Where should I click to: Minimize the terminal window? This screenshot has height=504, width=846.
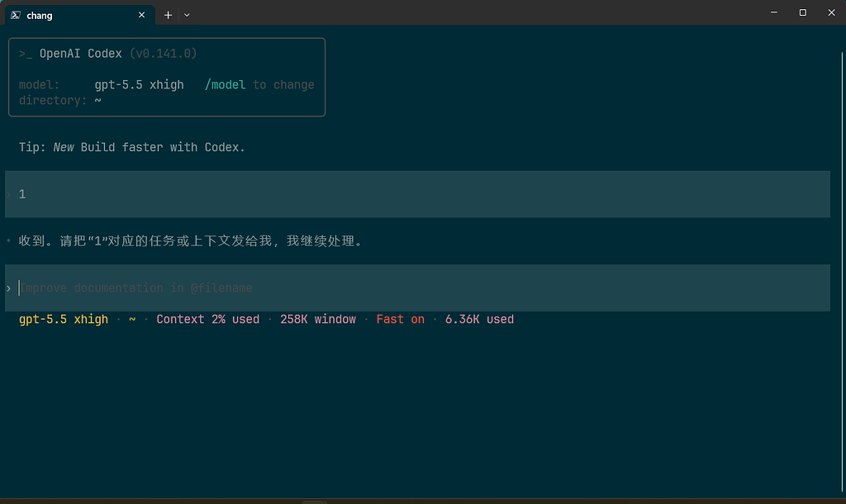tap(773, 12)
